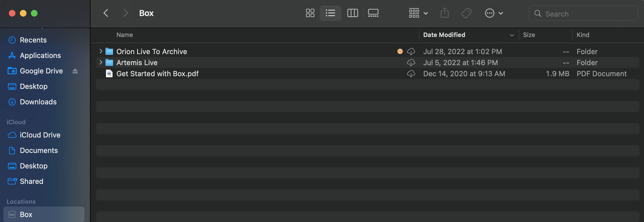Image resolution: width=644 pixels, height=222 pixels.
Task: Go forward with the right chevron
Action: pos(126,13)
